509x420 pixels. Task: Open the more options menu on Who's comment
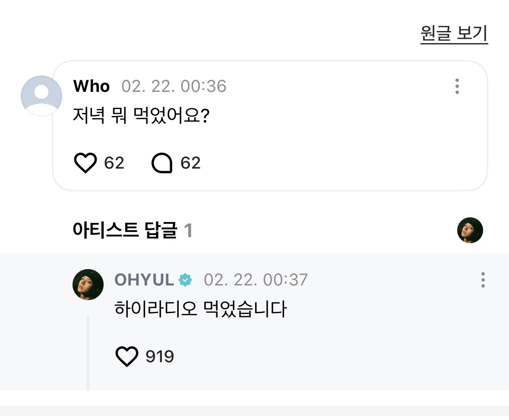(x=457, y=87)
